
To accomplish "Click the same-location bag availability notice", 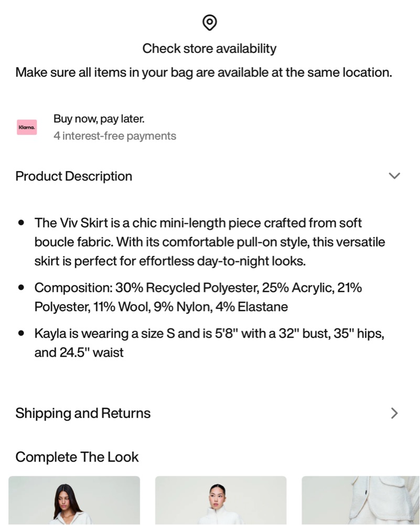I will point(204,72).
